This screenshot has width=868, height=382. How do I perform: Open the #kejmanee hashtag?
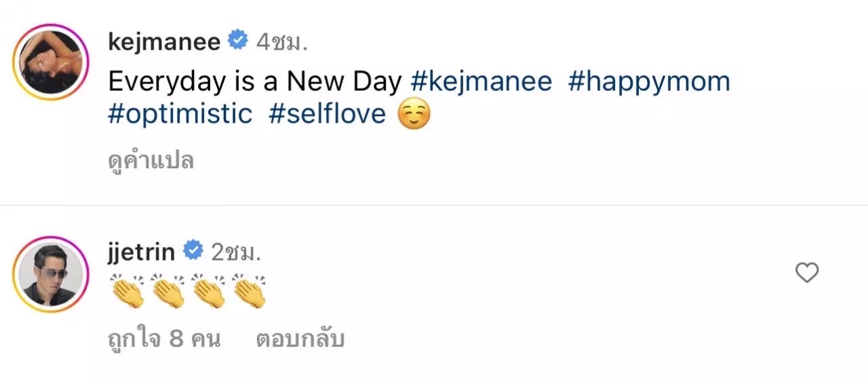481,81
